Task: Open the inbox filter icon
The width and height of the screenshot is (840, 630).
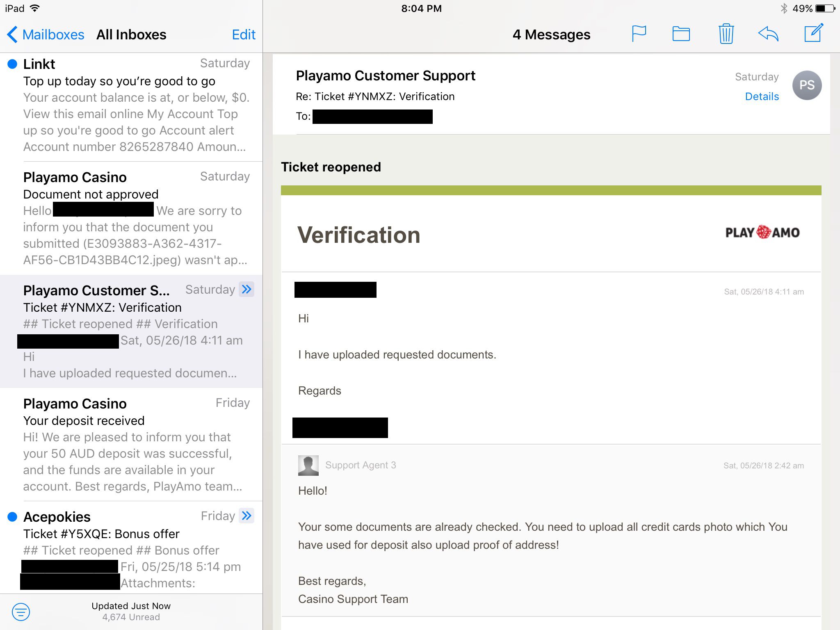Action: [21, 612]
